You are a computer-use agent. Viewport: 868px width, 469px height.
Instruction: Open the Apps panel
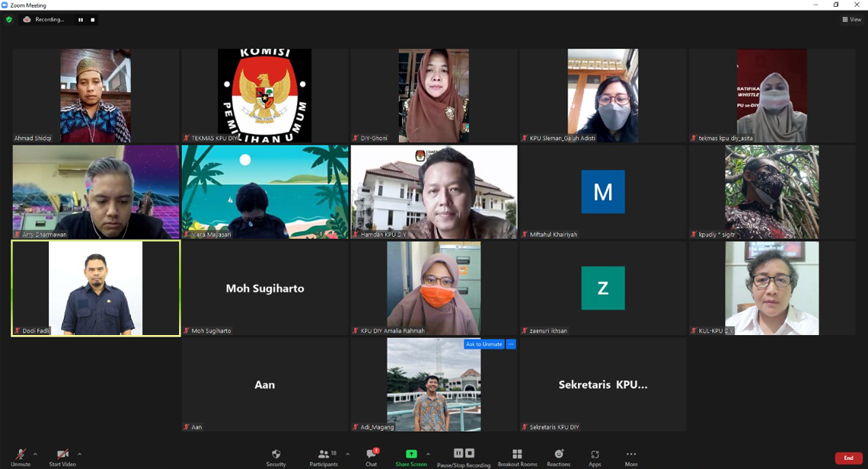pos(595,457)
